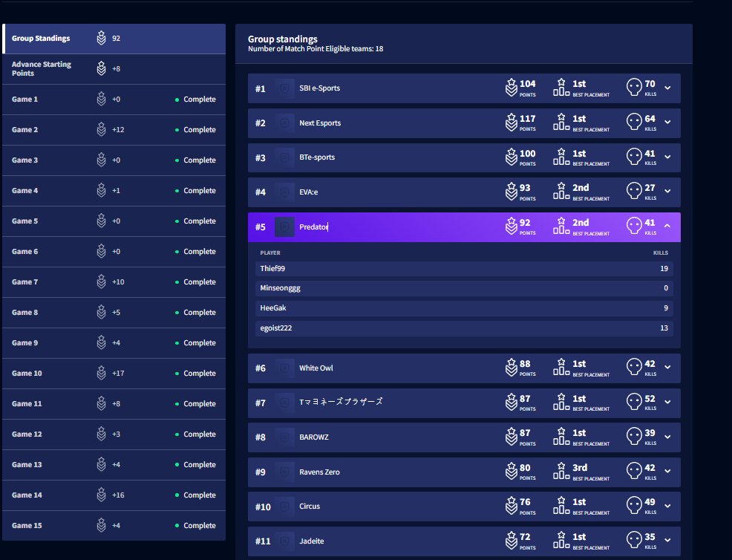Click Next Esports points badge icon
732x560 pixels.
[512, 123]
